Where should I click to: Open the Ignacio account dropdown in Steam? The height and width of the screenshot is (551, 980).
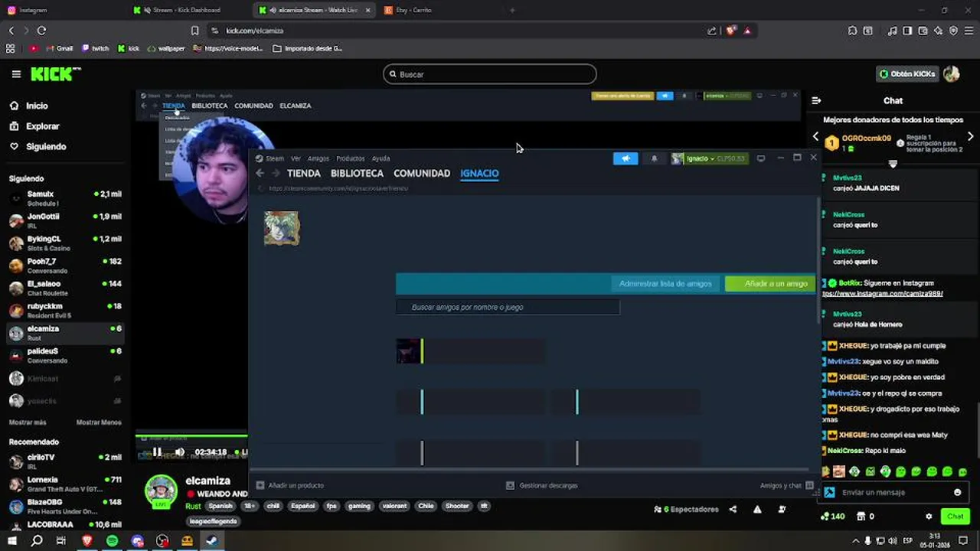point(708,158)
